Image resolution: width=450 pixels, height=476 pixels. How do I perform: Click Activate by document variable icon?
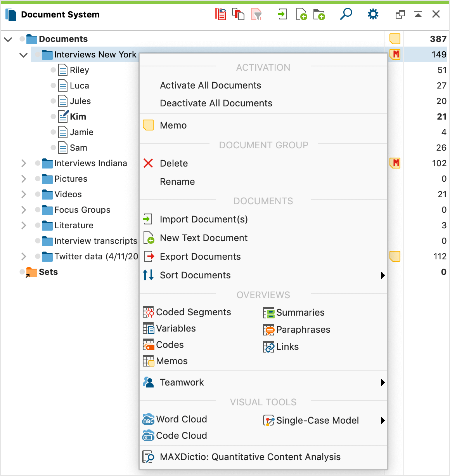238,14
